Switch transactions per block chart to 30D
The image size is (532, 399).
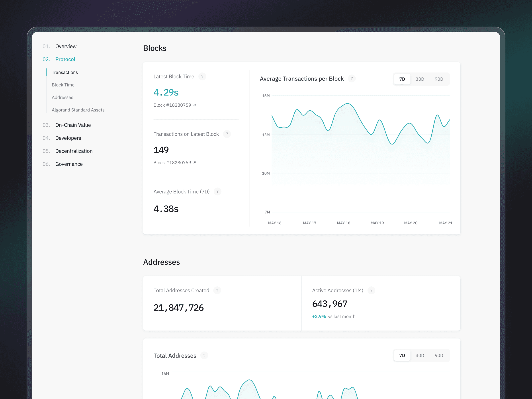click(x=420, y=79)
